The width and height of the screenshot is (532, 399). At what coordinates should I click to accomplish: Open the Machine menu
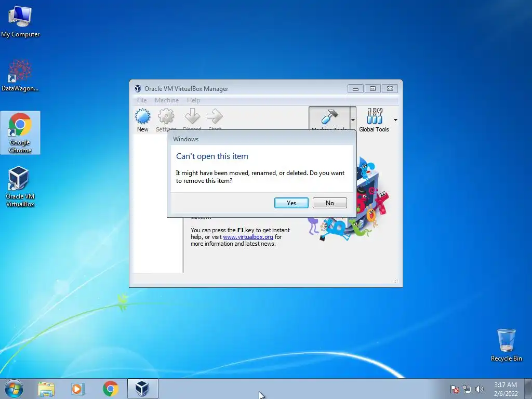[x=167, y=100]
